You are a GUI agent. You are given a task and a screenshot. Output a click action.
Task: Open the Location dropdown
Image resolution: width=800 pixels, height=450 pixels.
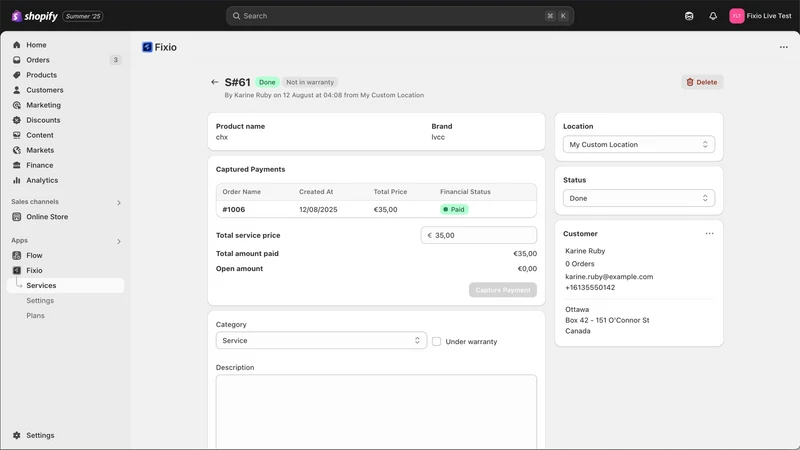click(639, 144)
